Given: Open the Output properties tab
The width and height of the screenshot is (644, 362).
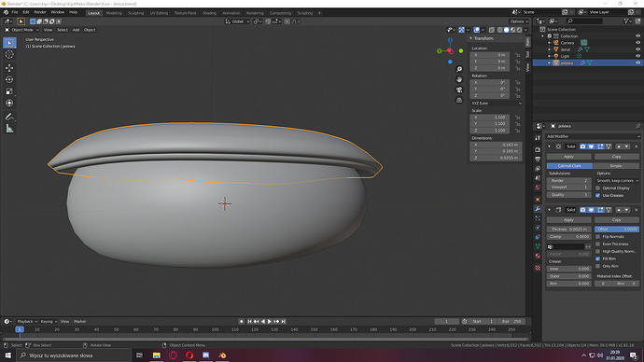Looking at the screenshot, I should coord(538,160).
